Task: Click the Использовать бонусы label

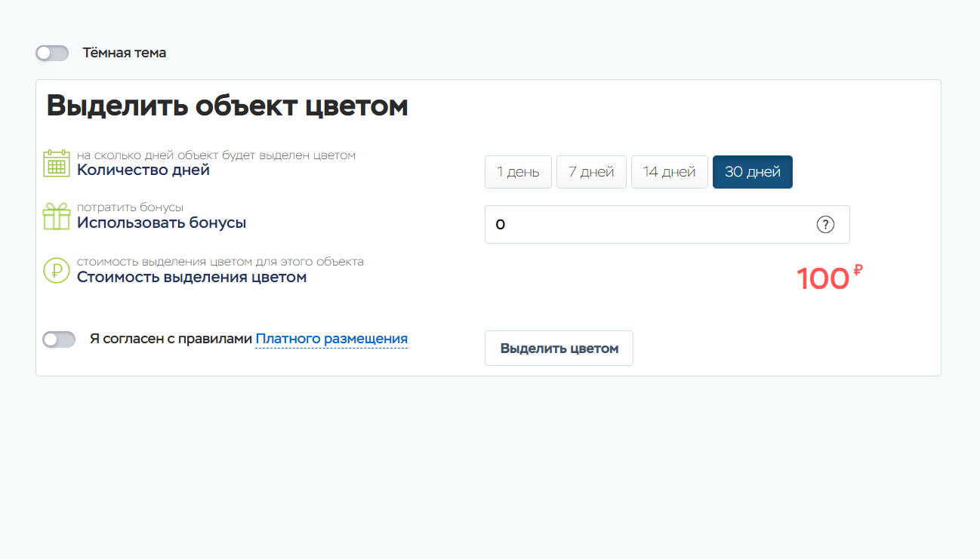Action: tap(162, 223)
